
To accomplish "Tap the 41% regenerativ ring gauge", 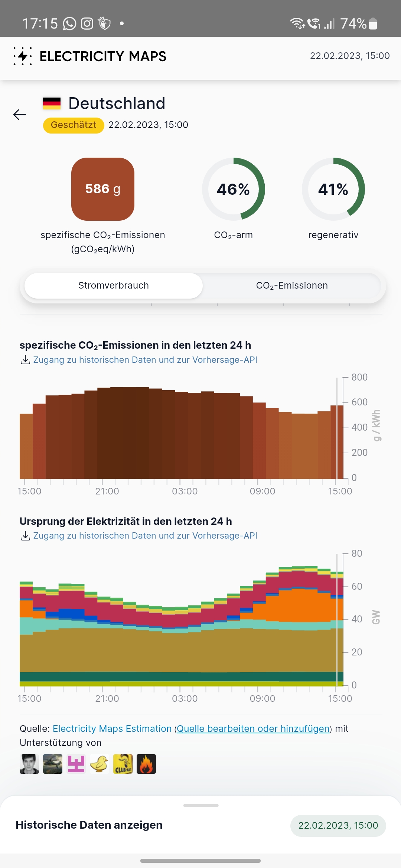I will (333, 190).
